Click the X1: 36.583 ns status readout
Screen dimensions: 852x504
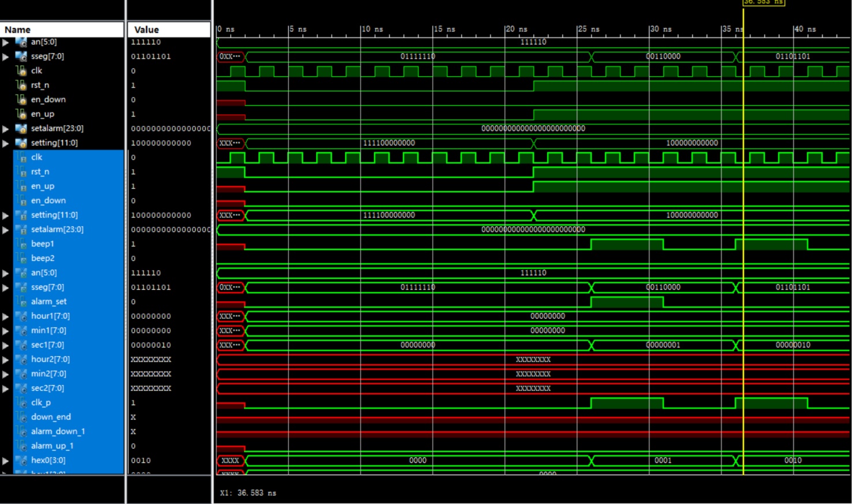(x=248, y=493)
